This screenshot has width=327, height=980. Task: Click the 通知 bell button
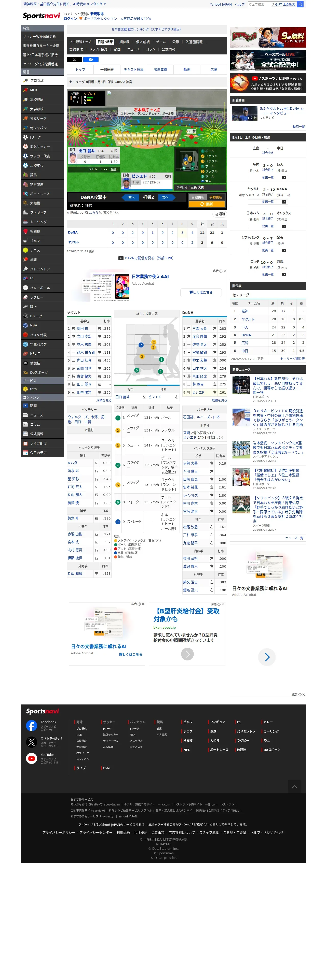(220, 214)
